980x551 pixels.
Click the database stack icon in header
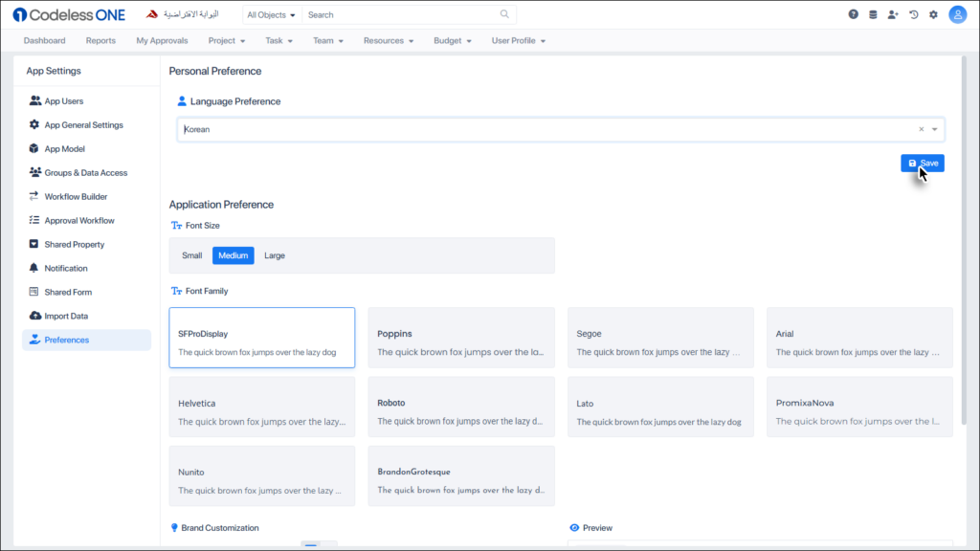click(x=873, y=14)
